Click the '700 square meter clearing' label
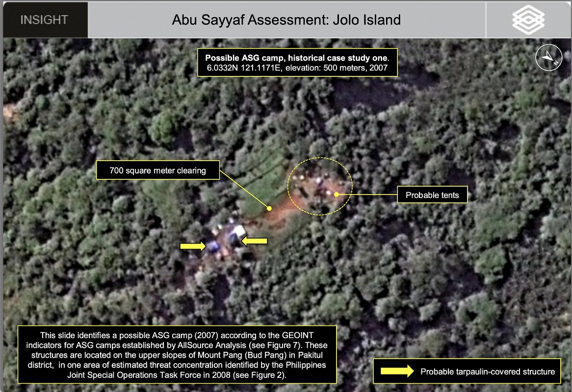 coord(157,171)
